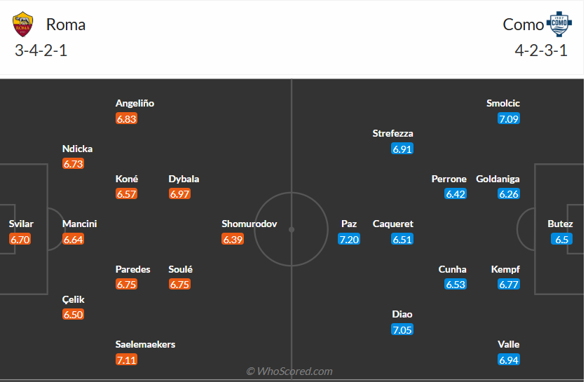Select Mancini's player name
This screenshot has height=382, width=588.
coord(80,224)
